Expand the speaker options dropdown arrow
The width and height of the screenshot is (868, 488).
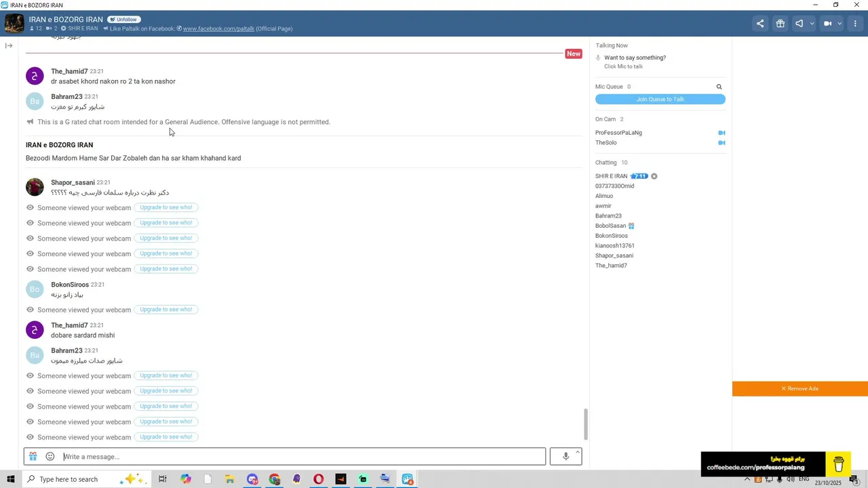coord(812,24)
